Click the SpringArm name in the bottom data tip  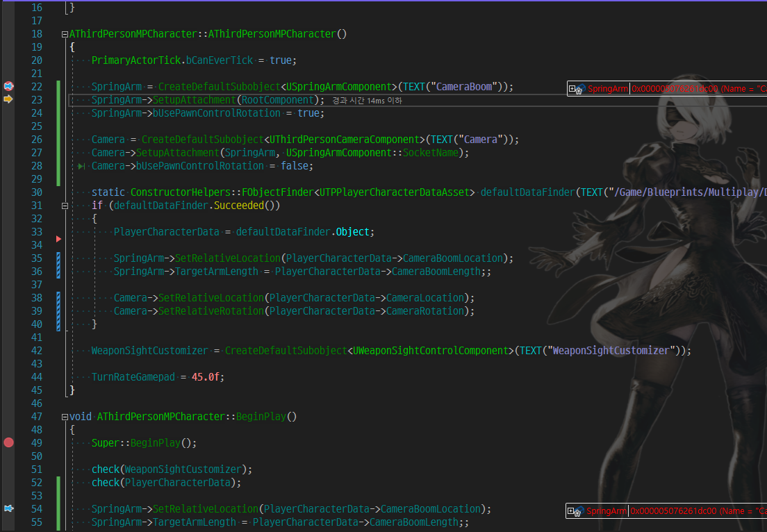(607, 510)
